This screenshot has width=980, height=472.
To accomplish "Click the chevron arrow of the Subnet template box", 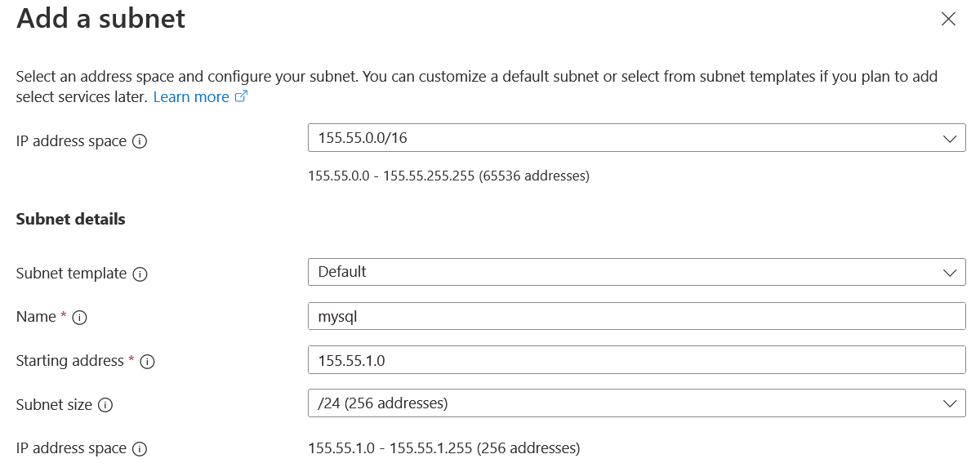I will pyautogui.click(x=949, y=272).
